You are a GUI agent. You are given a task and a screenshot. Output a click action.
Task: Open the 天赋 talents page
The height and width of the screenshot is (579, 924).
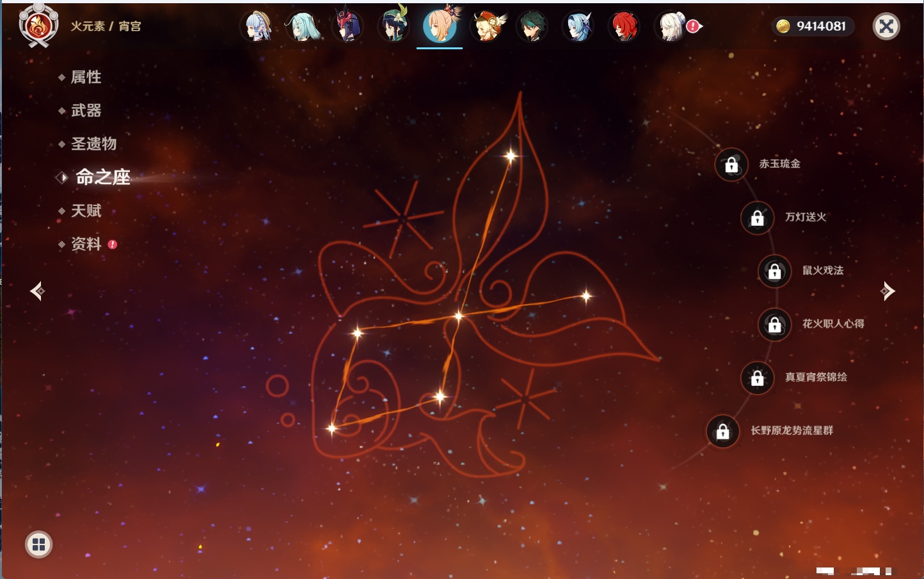86,210
